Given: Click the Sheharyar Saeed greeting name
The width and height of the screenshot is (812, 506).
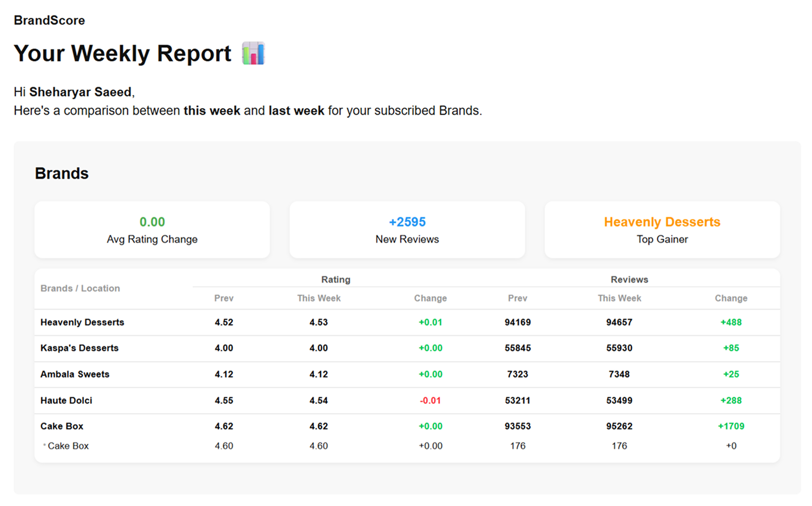Looking at the screenshot, I should [81, 92].
